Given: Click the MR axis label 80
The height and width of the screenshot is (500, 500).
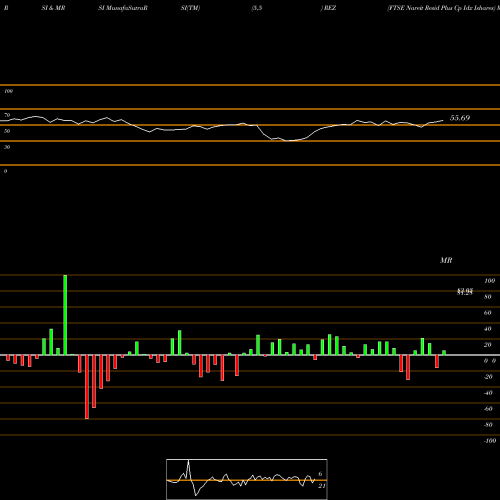Looking at the screenshot, I should click(488, 297).
